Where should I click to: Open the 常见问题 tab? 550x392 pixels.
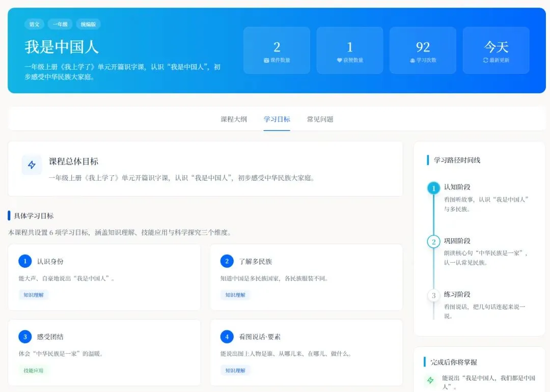(x=320, y=119)
